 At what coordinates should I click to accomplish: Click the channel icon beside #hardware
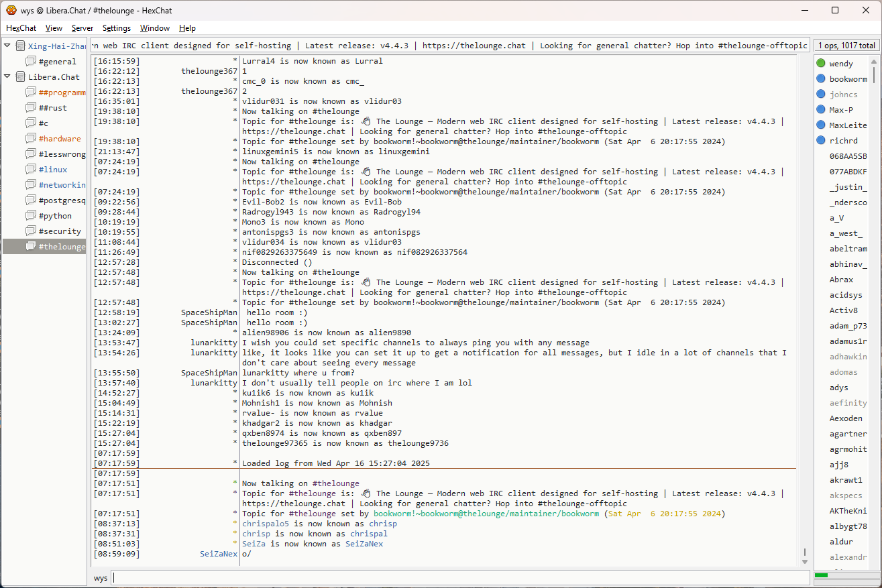coord(31,139)
